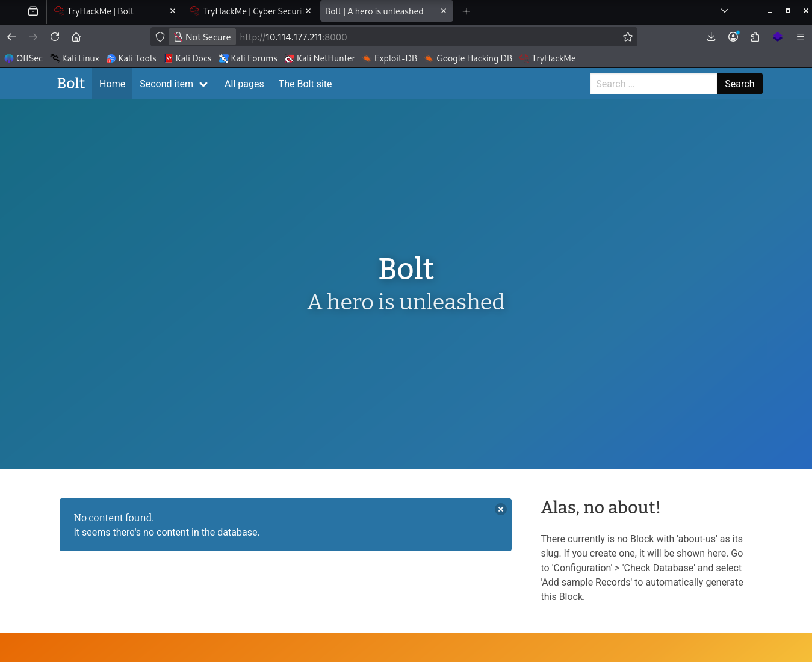
Task: Follow 'The Bolt site' link
Action: (x=305, y=84)
